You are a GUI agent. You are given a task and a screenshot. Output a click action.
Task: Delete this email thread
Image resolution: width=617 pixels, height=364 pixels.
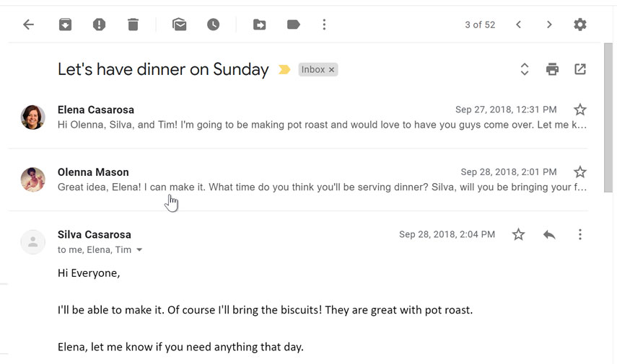(133, 25)
